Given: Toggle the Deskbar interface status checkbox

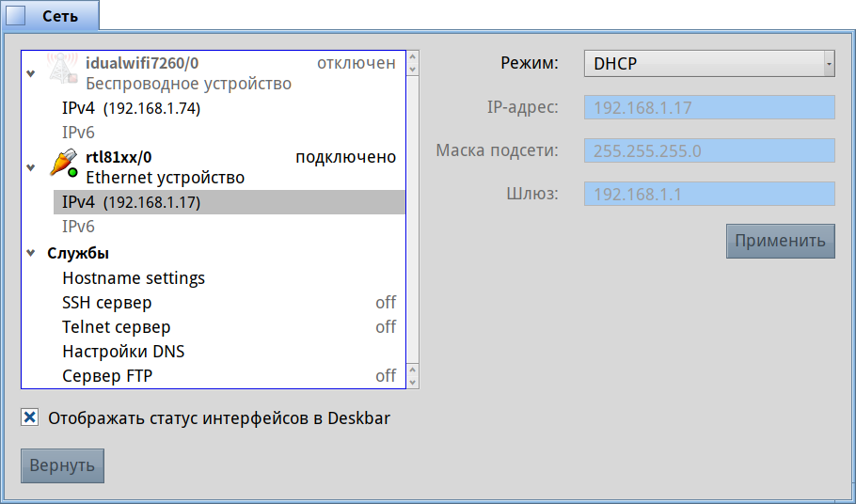Looking at the screenshot, I should pos(29,417).
